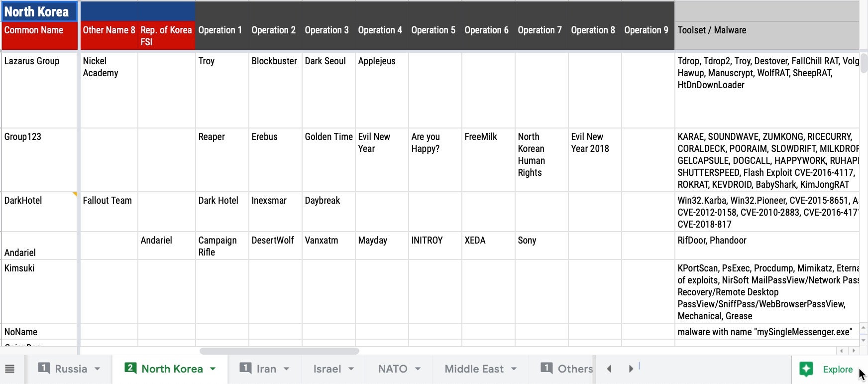
Task: Click the comment badge on the Russia tab
Action: coord(44,368)
